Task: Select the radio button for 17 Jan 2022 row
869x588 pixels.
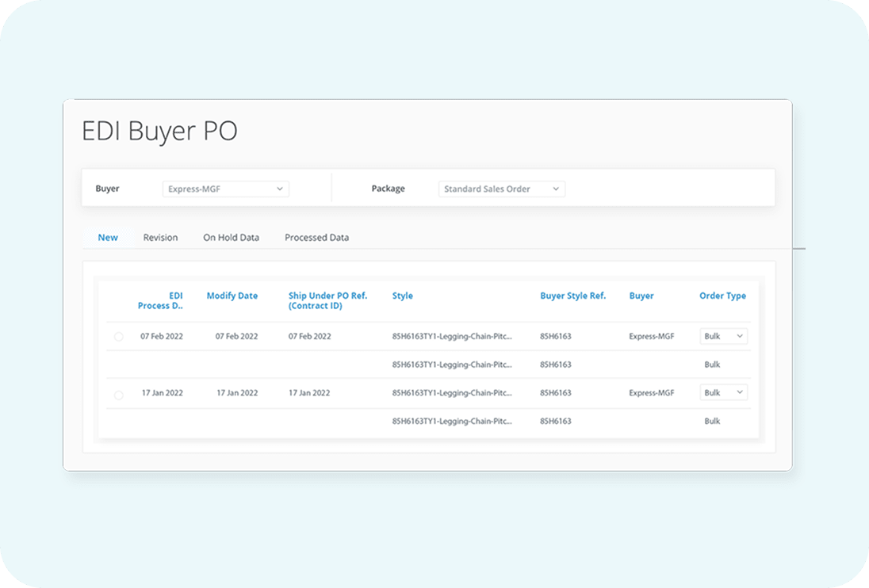Action: tap(119, 394)
